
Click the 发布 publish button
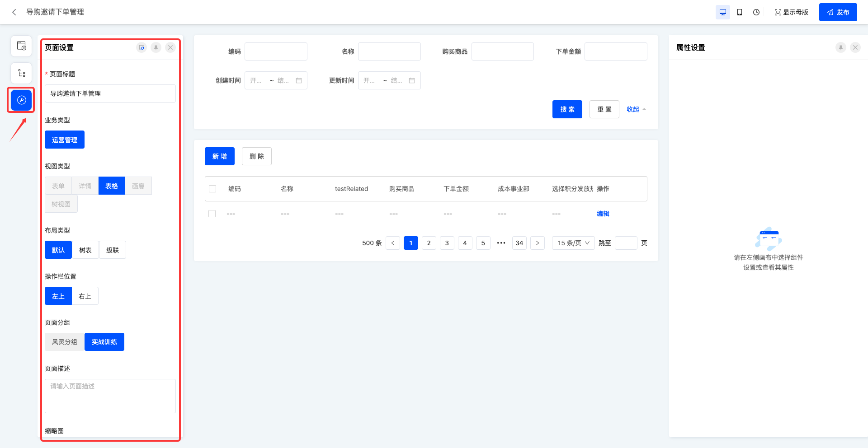coord(838,12)
